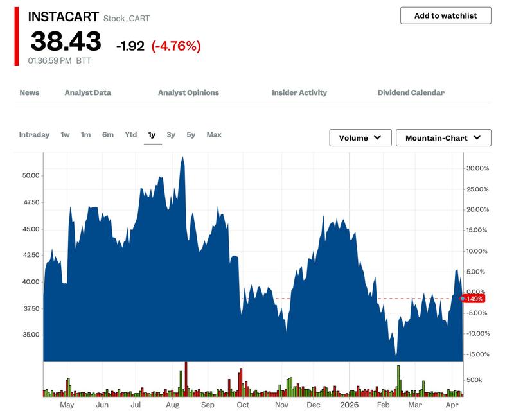Choose the 5y chart range
Viewport: 514px width, 420px height.
point(191,135)
